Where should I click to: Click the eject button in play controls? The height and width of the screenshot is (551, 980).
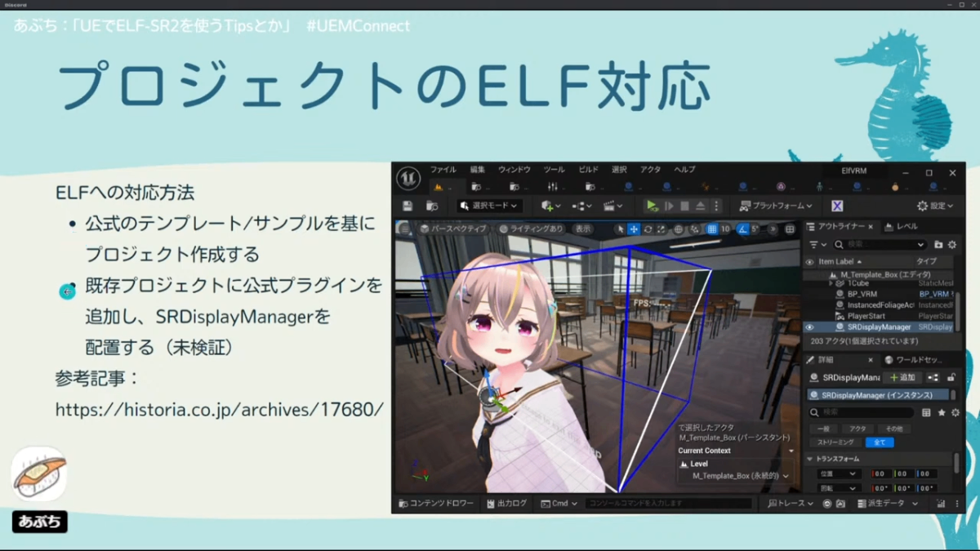pyautogui.click(x=701, y=206)
